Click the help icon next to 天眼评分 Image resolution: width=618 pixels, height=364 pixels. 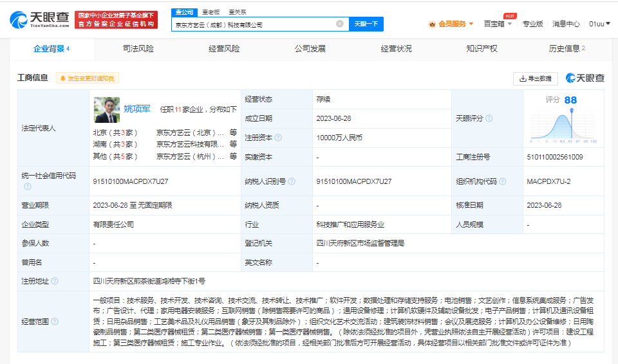(x=489, y=118)
